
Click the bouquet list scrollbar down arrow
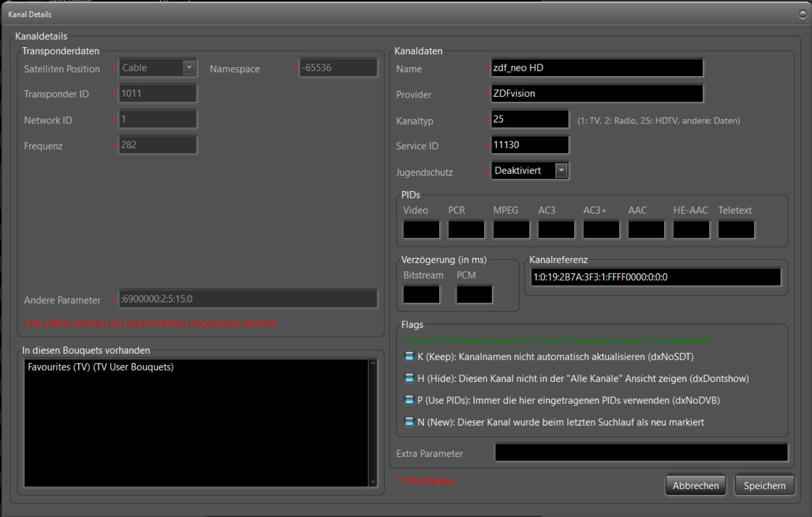click(x=373, y=482)
